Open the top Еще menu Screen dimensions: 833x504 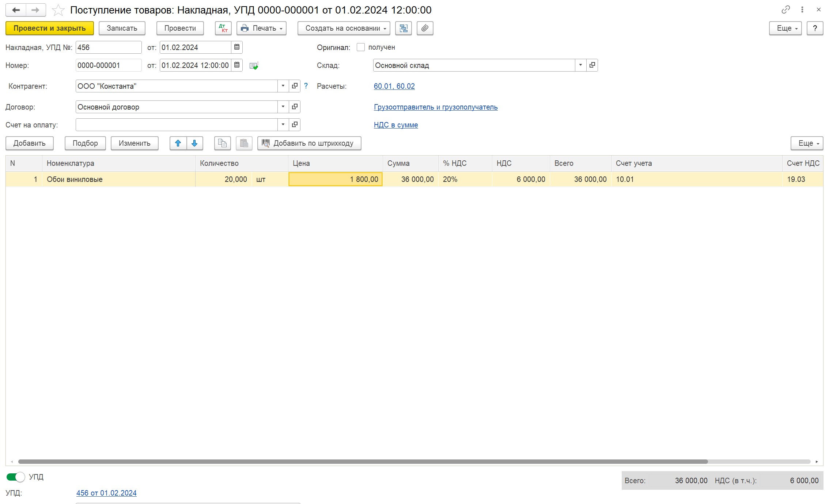(x=785, y=28)
